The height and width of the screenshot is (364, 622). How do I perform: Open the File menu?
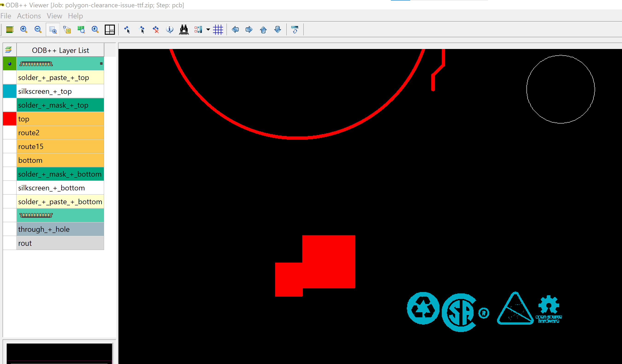tap(6, 16)
